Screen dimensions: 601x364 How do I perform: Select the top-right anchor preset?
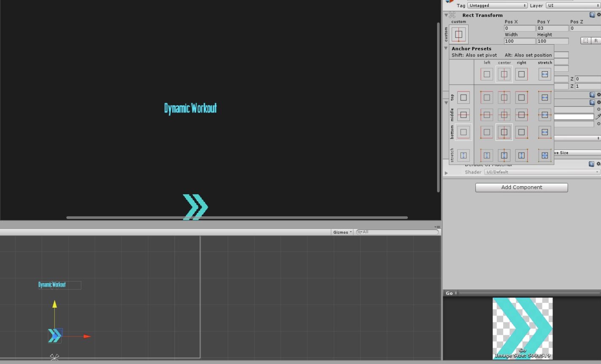coord(521,97)
